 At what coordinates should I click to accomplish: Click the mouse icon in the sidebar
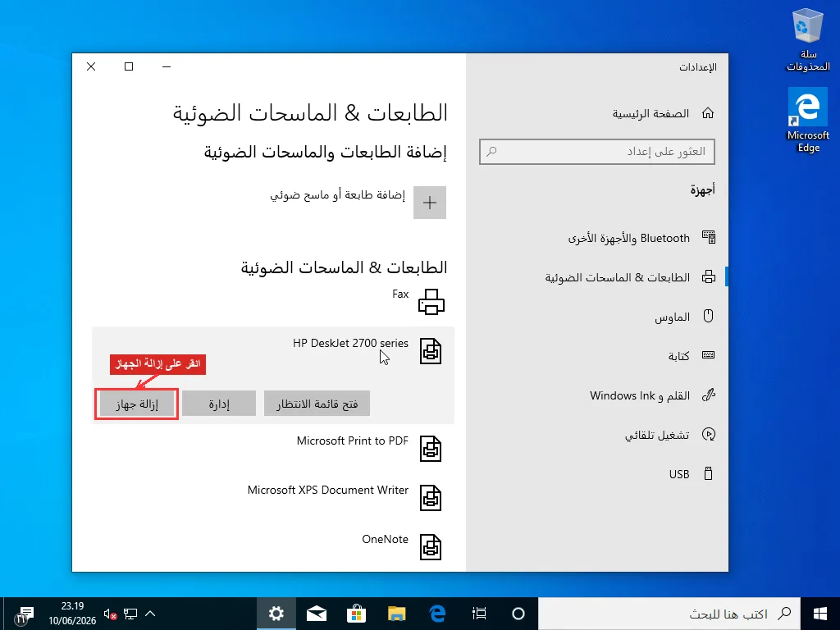click(708, 316)
